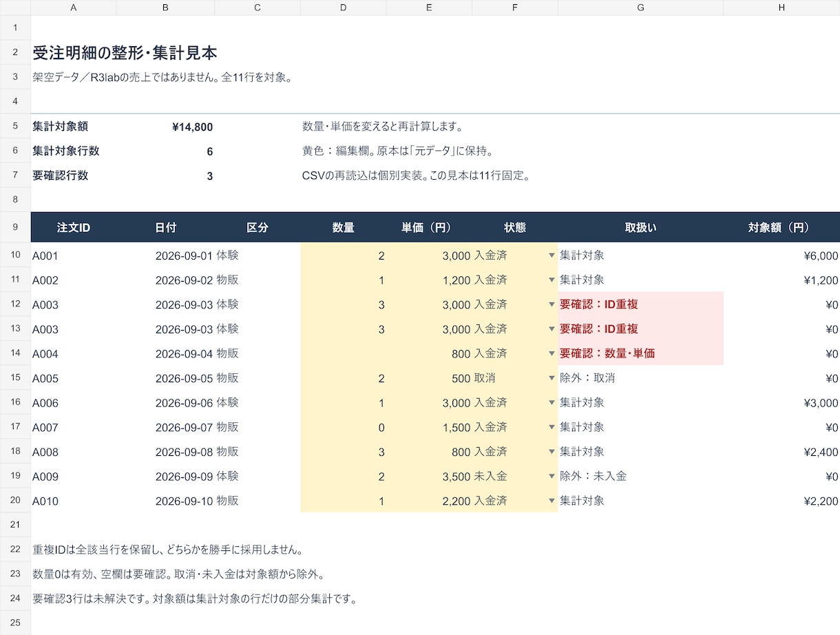Click the 除外：取消 cell
Viewport: 840px width, 635px height.
point(640,378)
